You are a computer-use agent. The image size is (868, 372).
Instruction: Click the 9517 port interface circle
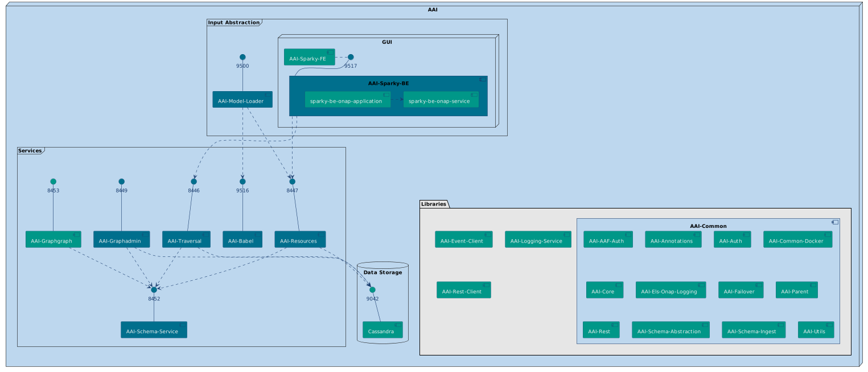point(351,57)
